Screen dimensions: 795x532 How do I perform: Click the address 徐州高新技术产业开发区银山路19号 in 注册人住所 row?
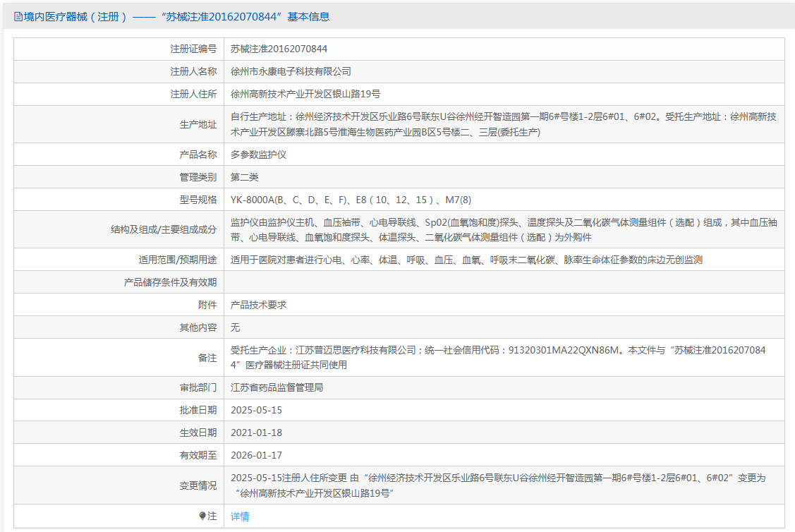[305, 94]
